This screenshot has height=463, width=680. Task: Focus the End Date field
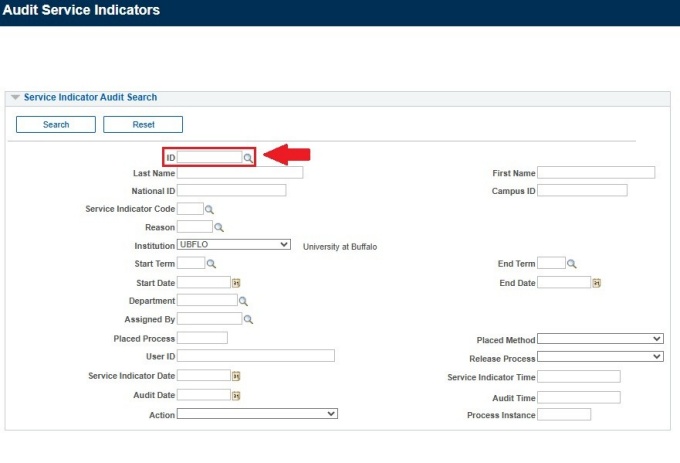point(564,282)
